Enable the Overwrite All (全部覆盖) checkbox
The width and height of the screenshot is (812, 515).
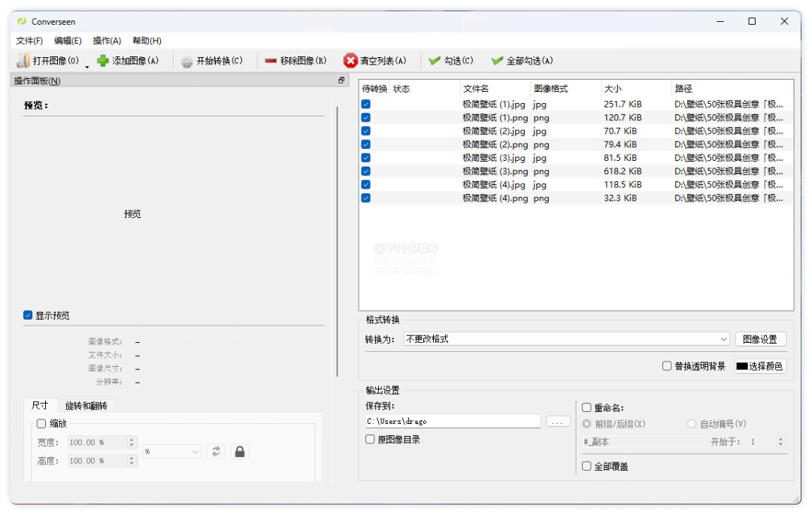click(x=587, y=466)
